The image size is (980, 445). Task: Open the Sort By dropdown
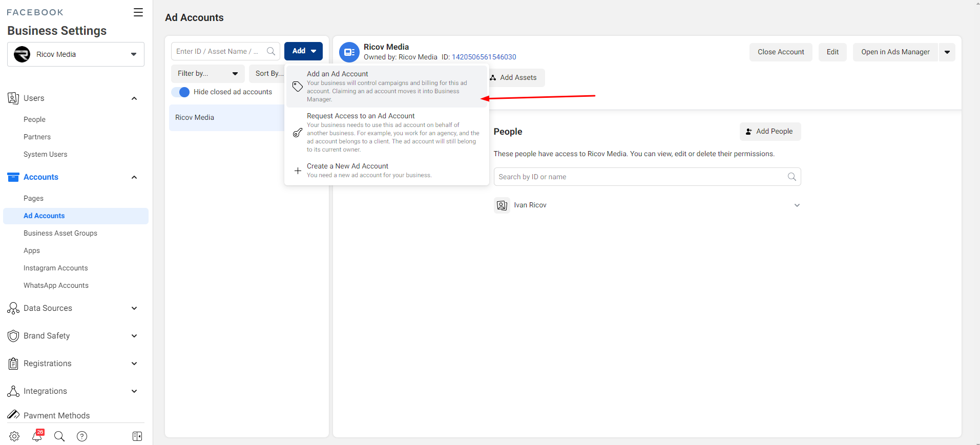(267, 73)
